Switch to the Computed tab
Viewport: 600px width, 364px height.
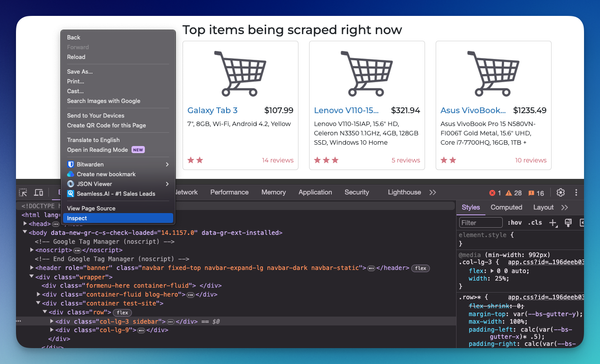click(506, 207)
